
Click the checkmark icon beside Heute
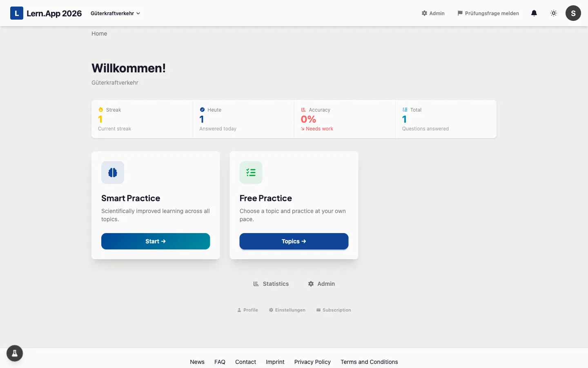coord(202,110)
